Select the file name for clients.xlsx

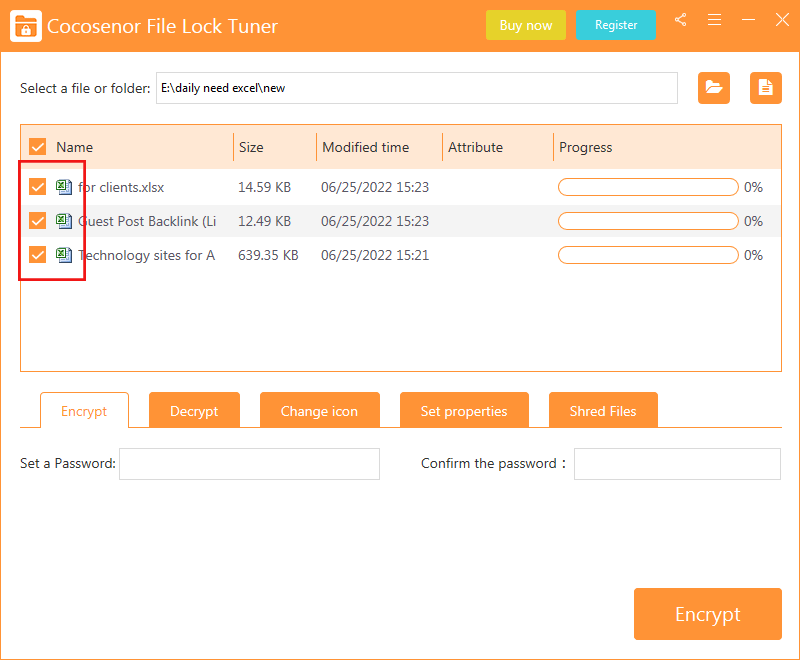(x=121, y=187)
